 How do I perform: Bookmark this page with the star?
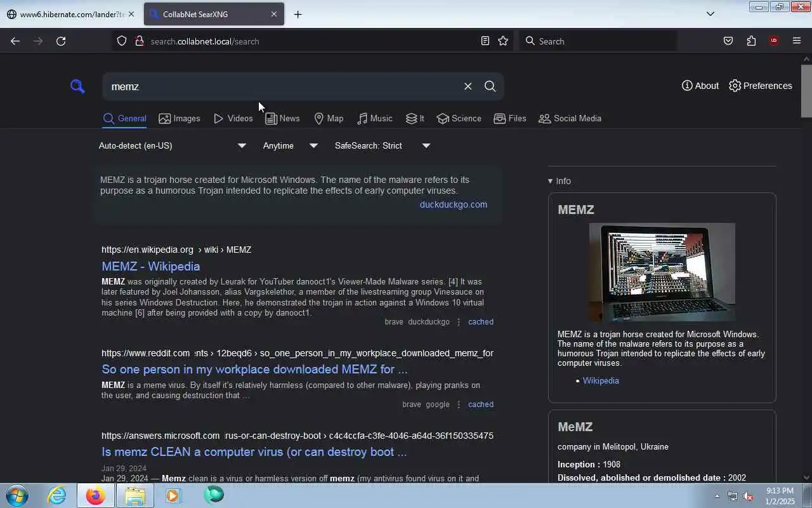click(503, 41)
